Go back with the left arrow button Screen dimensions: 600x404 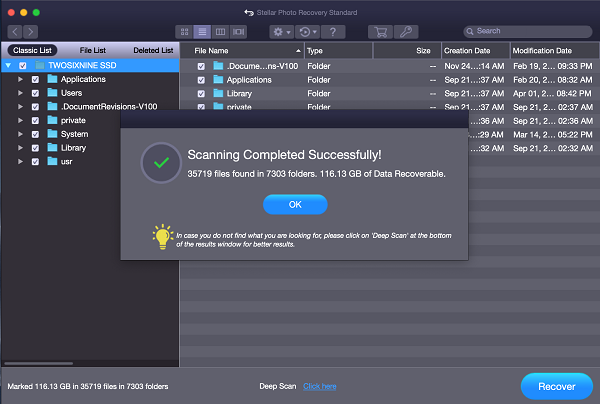pyautogui.click(x=15, y=32)
